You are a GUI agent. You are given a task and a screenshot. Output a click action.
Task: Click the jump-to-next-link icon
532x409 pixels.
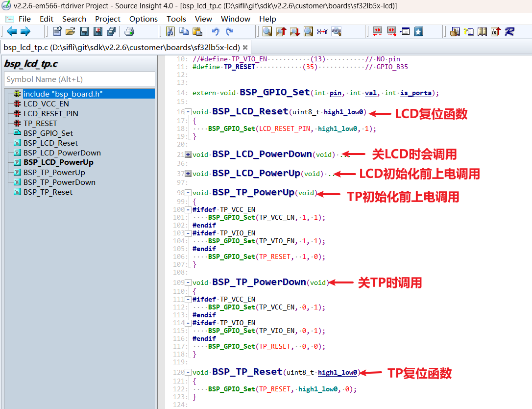click(x=391, y=31)
